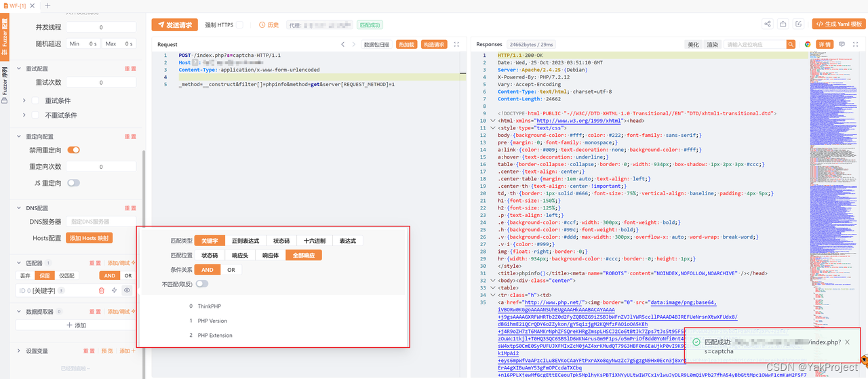This screenshot has width=868, height=379.
Task: Click the locate response search field
Action: point(755,44)
